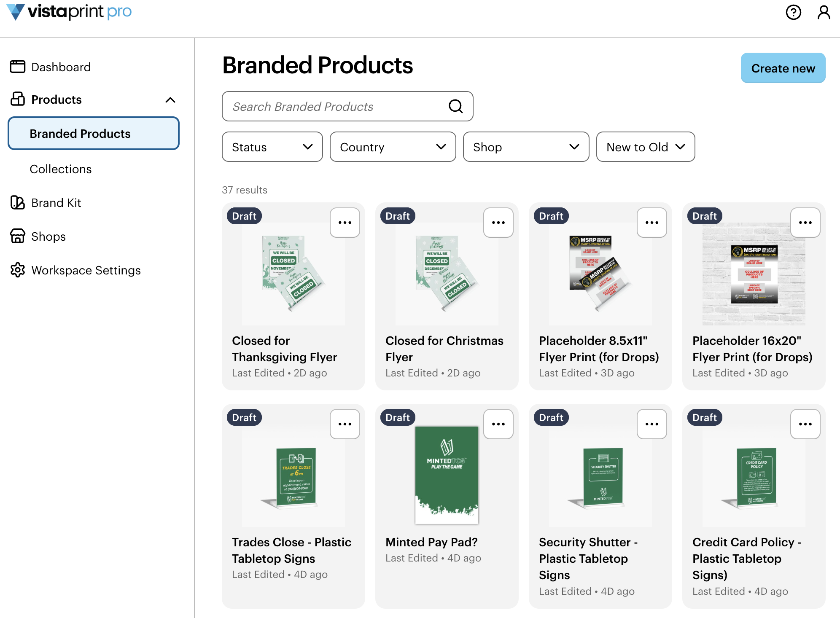
Task: Open Workspace Settings
Action: [86, 270]
